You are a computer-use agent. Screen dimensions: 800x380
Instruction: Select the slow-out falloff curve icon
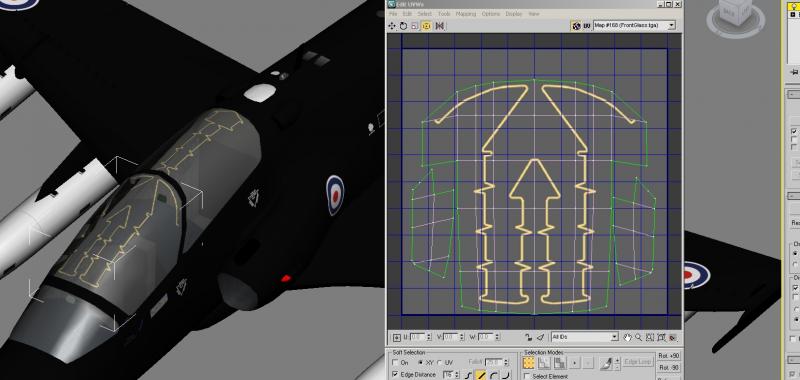point(493,375)
